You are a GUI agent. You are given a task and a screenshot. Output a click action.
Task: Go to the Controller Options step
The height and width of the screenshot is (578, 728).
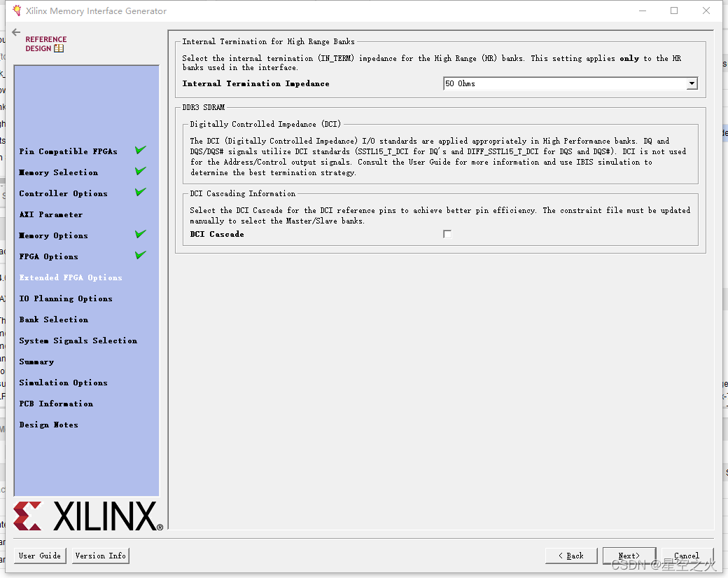(x=63, y=193)
